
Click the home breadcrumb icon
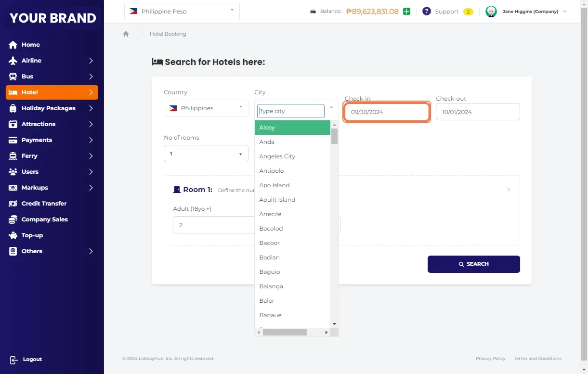point(126,34)
